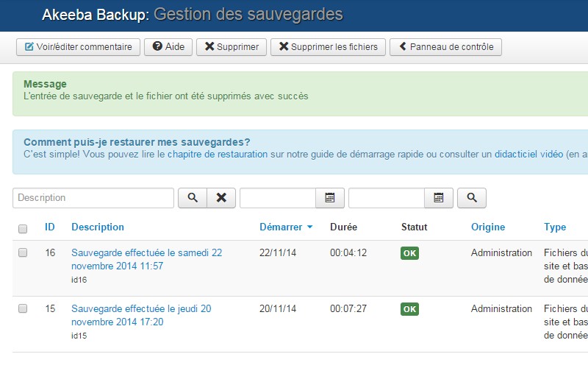Click Supprimer les fichiers button
588x368 pixels.
[328, 47]
